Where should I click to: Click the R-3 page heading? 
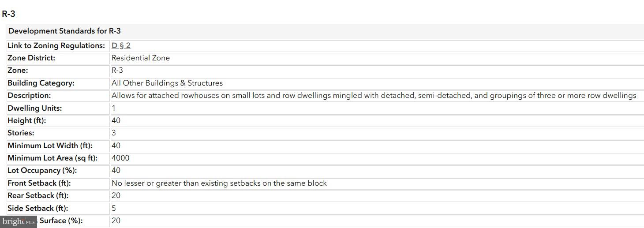pyautogui.click(x=9, y=14)
